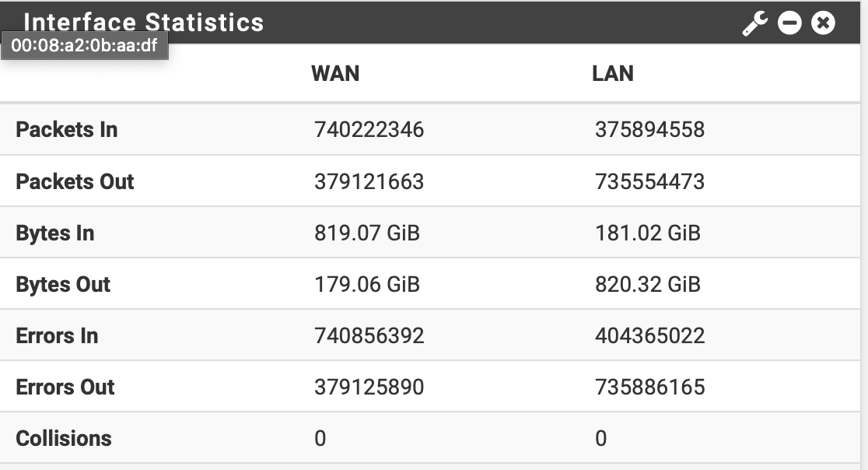Click the Errors In row label
The image size is (868, 470).
click(x=57, y=335)
